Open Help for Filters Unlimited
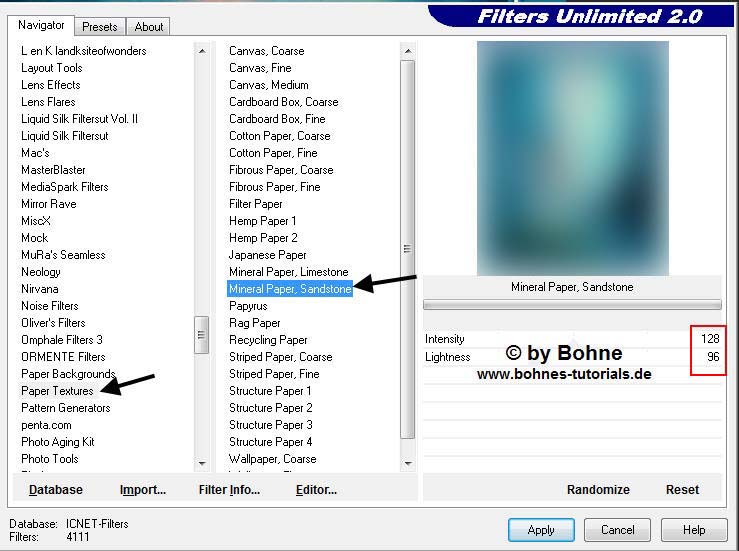Viewport: 739px width, 551px height. click(x=694, y=530)
